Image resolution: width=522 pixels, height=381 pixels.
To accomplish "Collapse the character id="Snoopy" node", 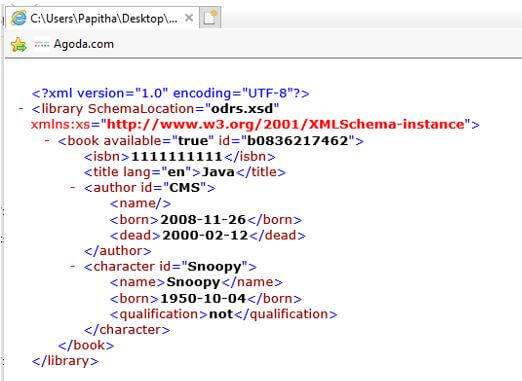I will coord(73,266).
